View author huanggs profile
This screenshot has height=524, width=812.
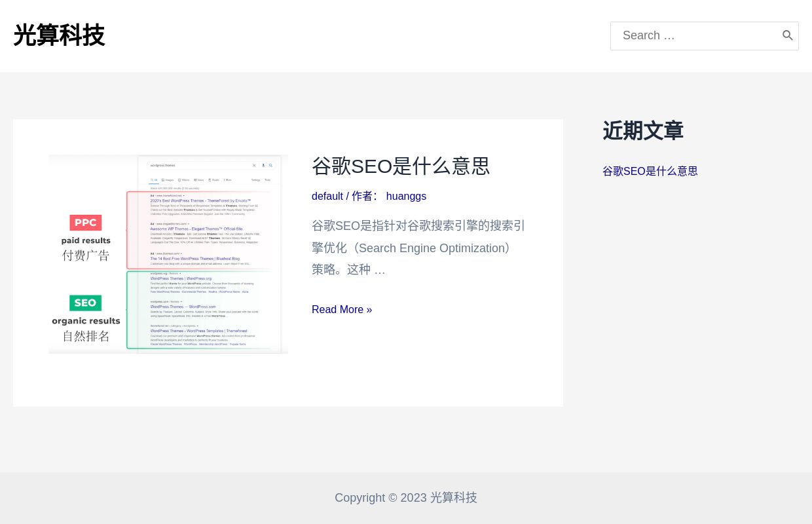406,196
